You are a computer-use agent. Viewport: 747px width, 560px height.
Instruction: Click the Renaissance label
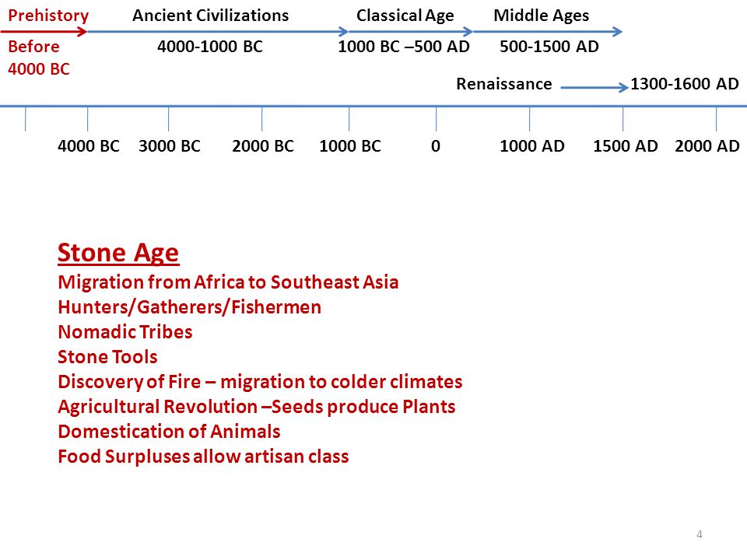point(504,84)
